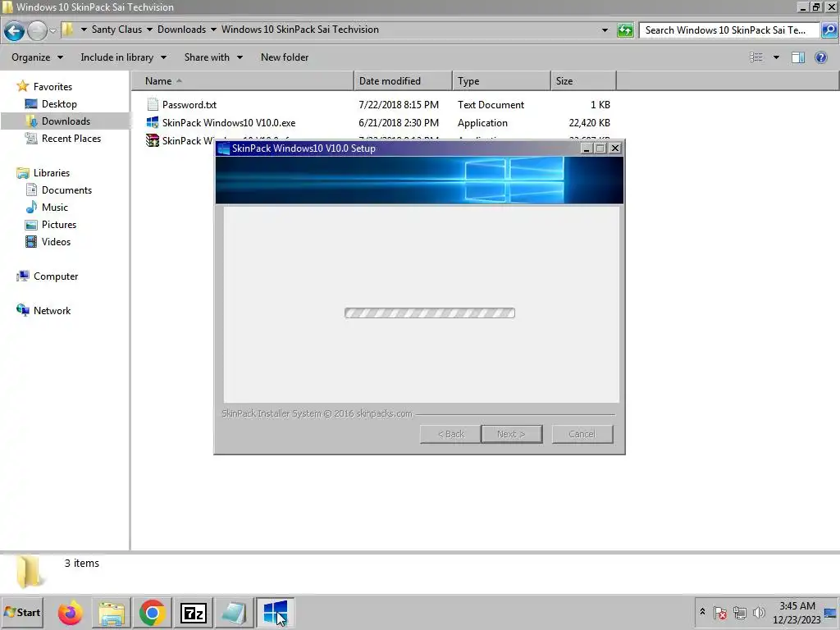Sort files by Date modified column
The height and width of the screenshot is (630, 840).
coord(403,81)
